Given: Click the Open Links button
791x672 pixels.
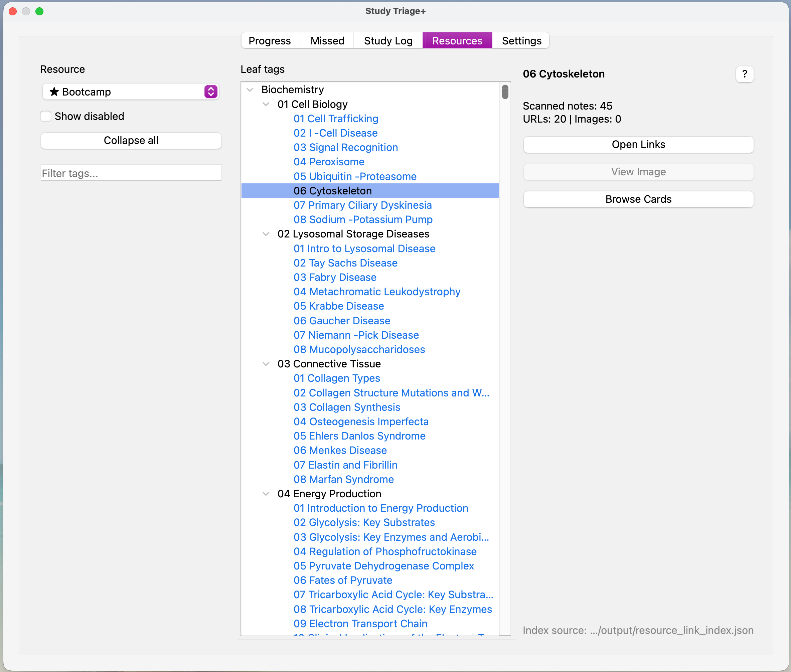Looking at the screenshot, I should click(x=638, y=144).
